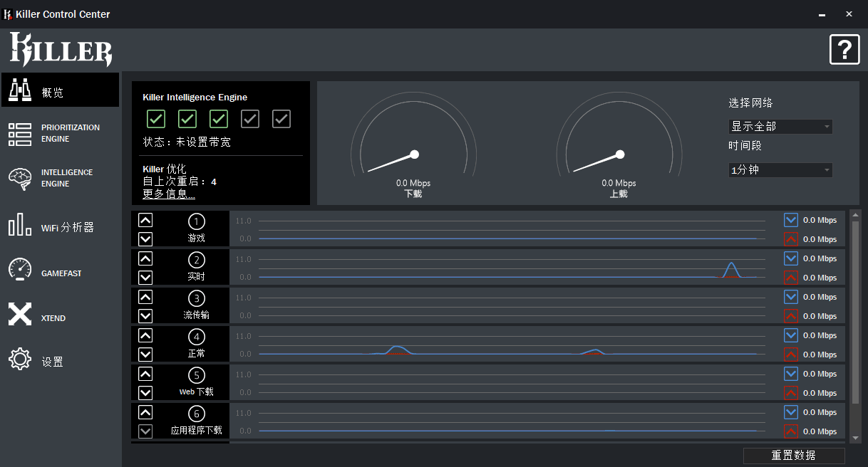Select the WiFi 分析器 bar chart icon

click(20, 224)
